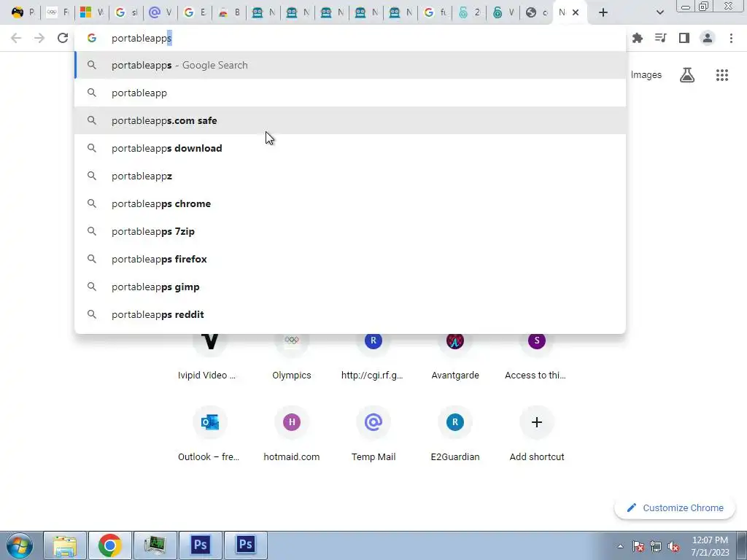747x560 pixels.
Task: Open Windows Start menu orb
Action: (19, 545)
